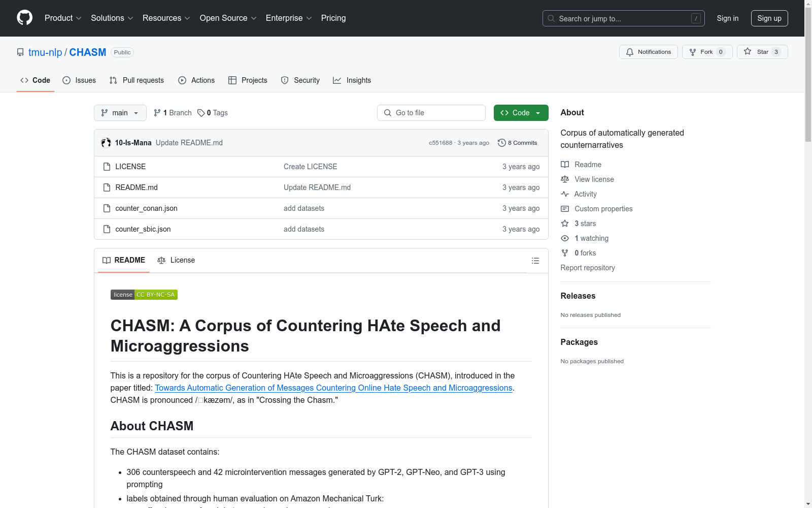This screenshot has width=812, height=508.
Task: Click the repository icon beside tmu-nlp
Action: (x=20, y=52)
